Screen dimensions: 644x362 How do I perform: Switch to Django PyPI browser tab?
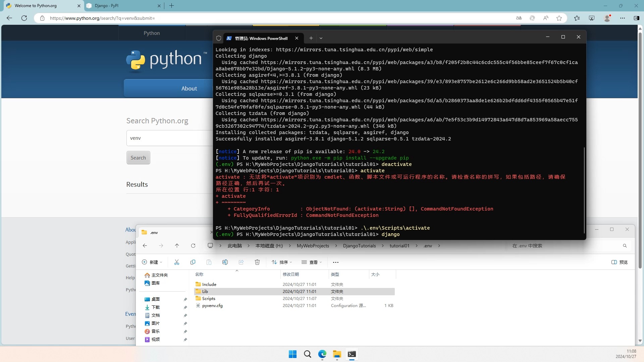coord(123,6)
